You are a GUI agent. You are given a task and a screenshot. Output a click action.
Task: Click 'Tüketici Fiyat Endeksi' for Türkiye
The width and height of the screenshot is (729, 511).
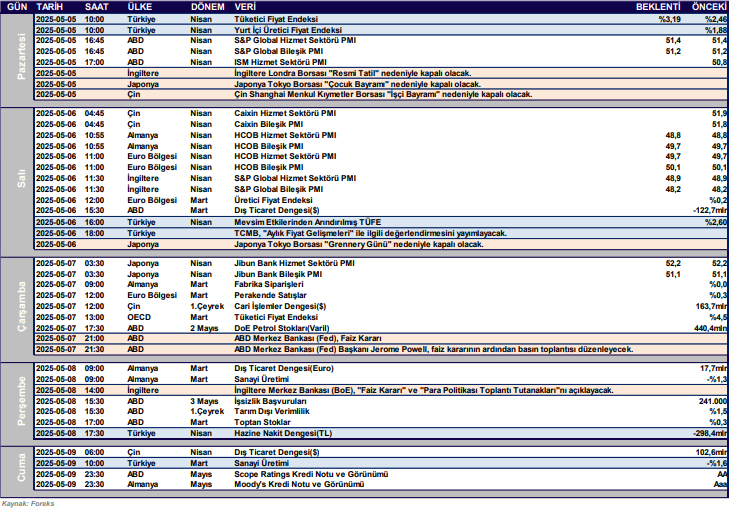(x=276, y=19)
